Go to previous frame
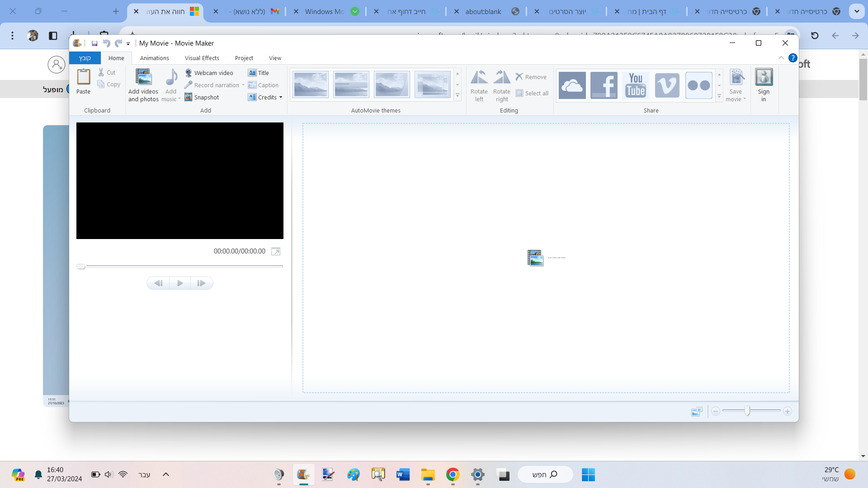Screen dimensions: 868x488 158,283
